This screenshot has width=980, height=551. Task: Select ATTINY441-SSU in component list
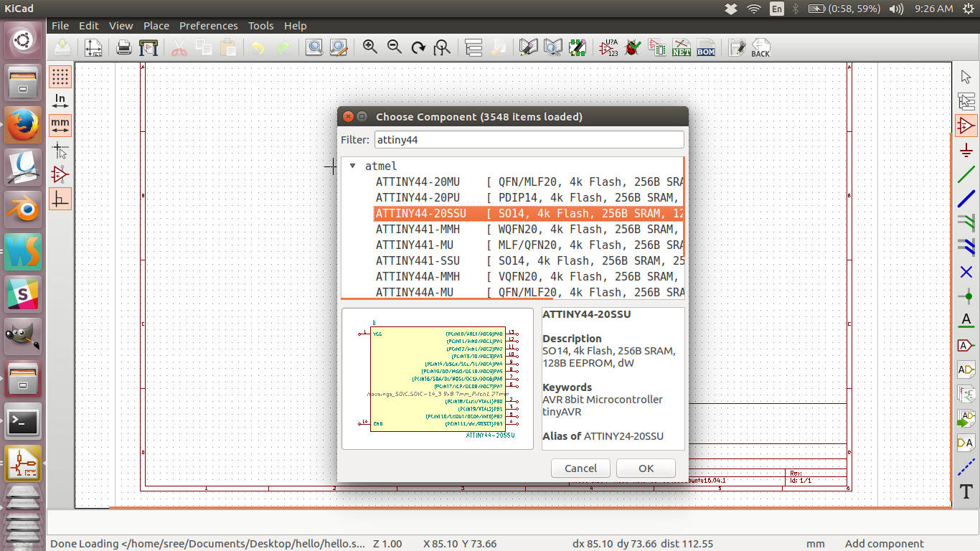coord(529,260)
